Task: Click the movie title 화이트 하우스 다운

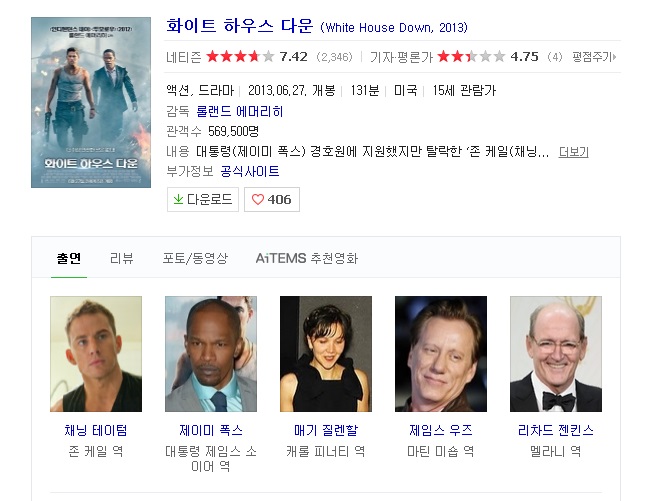Action: (x=240, y=26)
